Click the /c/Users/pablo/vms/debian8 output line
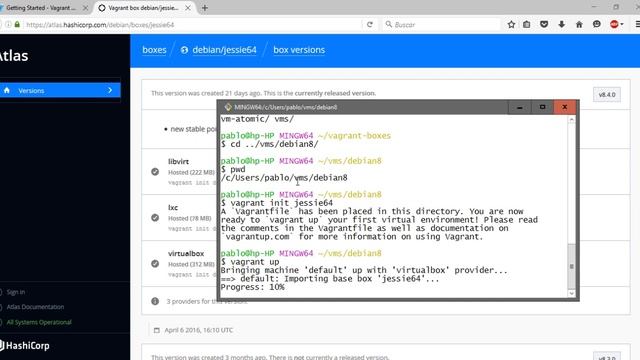Image resolution: width=640 pixels, height=360 pixels. [284, 178]
